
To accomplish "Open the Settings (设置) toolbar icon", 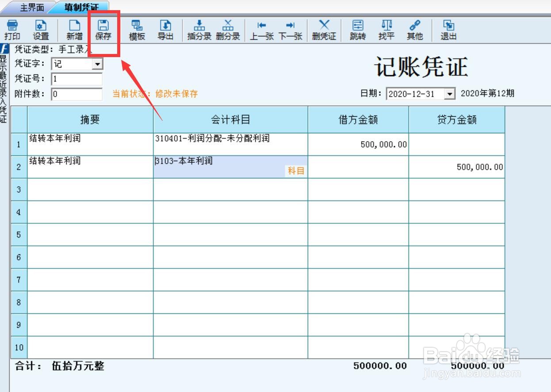I will click(x=41, y=30).
